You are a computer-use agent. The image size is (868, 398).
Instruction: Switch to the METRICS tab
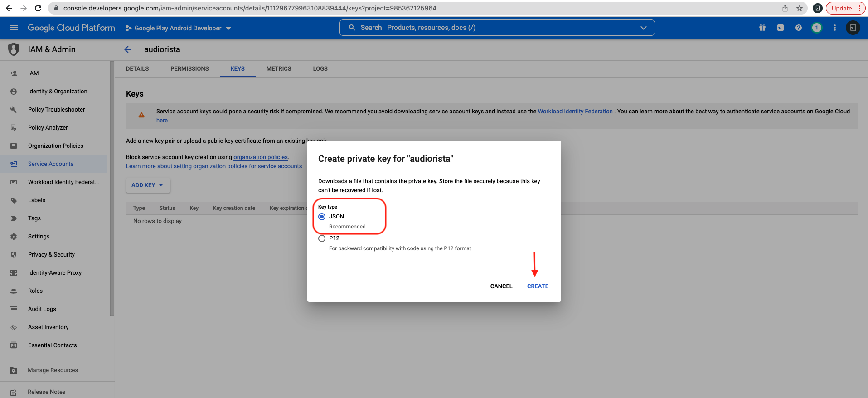coord(279,68)
